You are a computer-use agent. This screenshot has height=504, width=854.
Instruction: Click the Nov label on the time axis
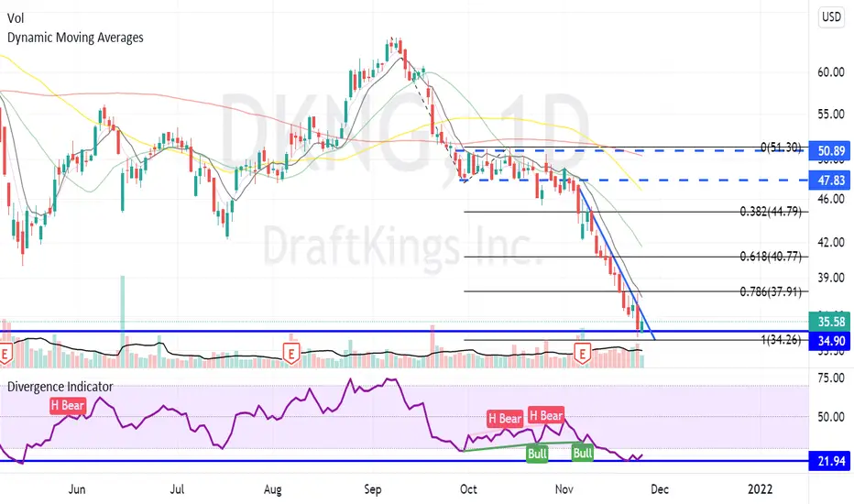click(564, 489)
